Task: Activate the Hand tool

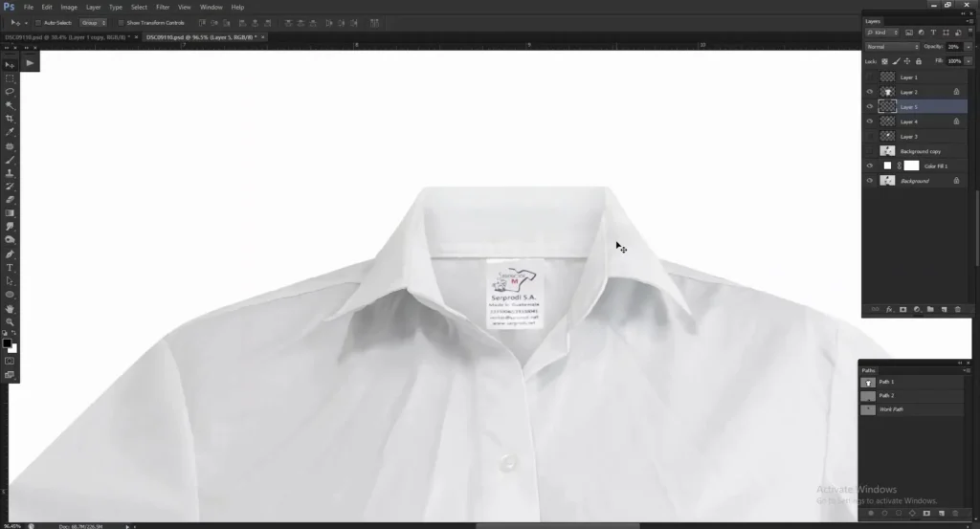Action: [x=10, y=309]
